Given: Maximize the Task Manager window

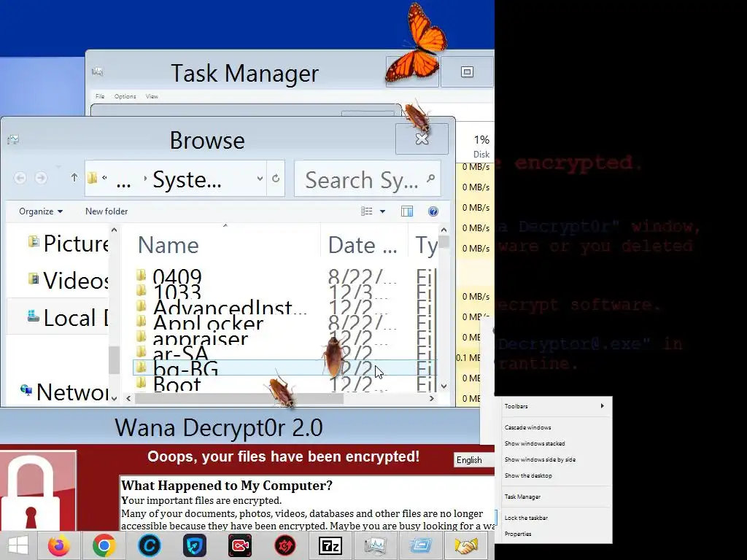Looking at the screenshot, I should coord(467,72).
